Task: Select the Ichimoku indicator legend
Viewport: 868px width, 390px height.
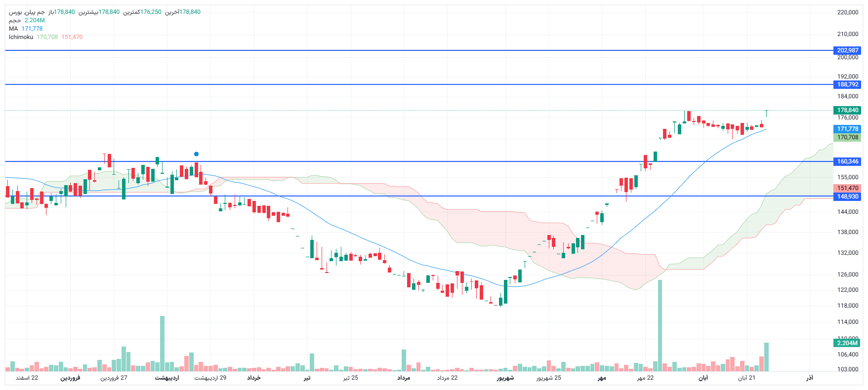Action: pyautogui.click(x=21, y=37)
